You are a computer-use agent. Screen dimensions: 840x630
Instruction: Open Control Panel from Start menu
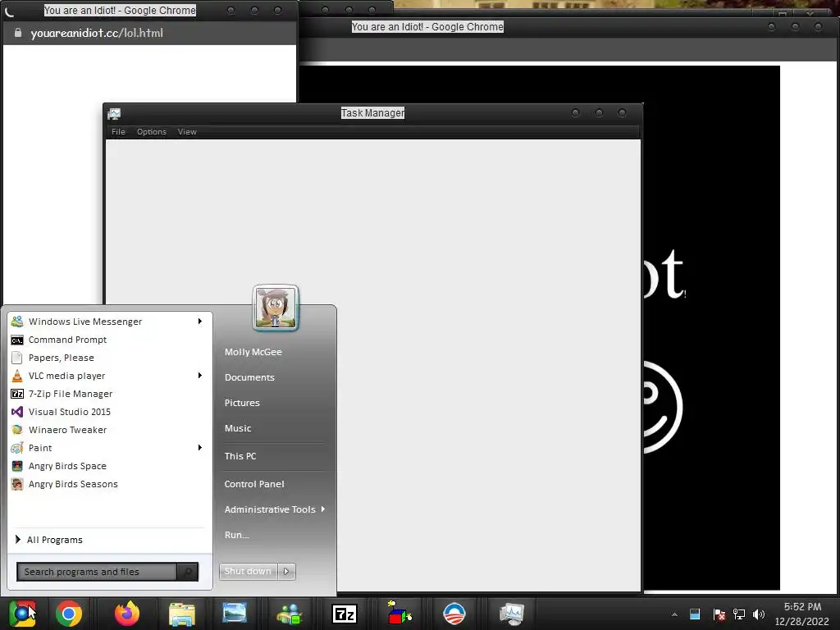(x=254, y=484)
